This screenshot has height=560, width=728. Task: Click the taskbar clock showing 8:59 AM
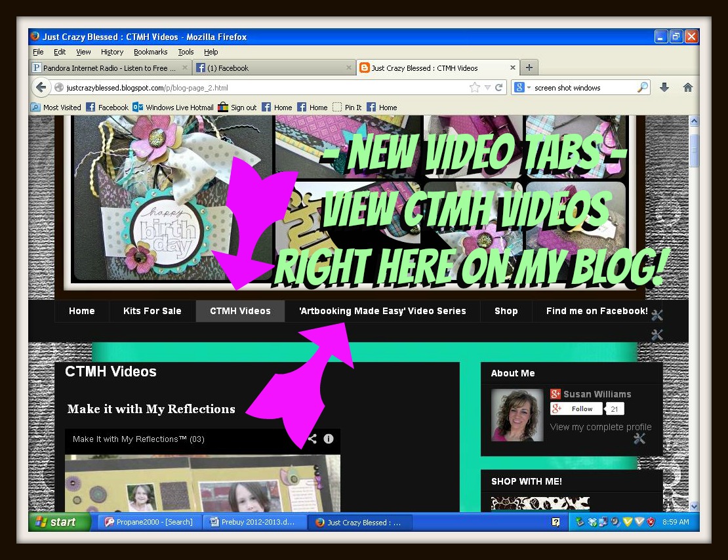676,522
